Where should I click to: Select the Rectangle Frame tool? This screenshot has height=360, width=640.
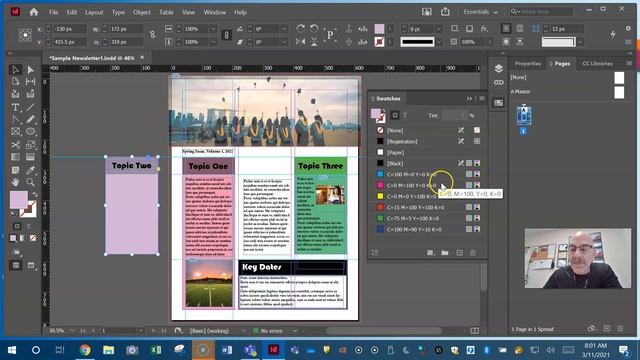[x=15, y=132]
